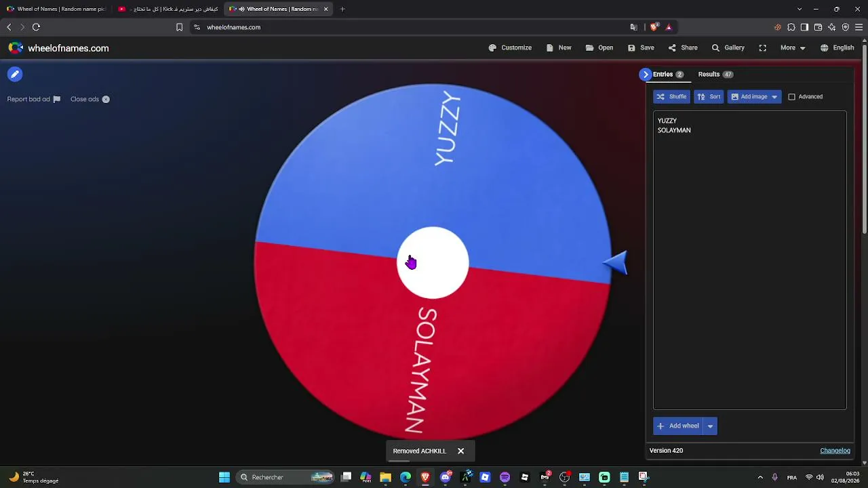The height and width of the screenshot is (488, 868).
Task: Share this wheel
Action: [683, 48]
